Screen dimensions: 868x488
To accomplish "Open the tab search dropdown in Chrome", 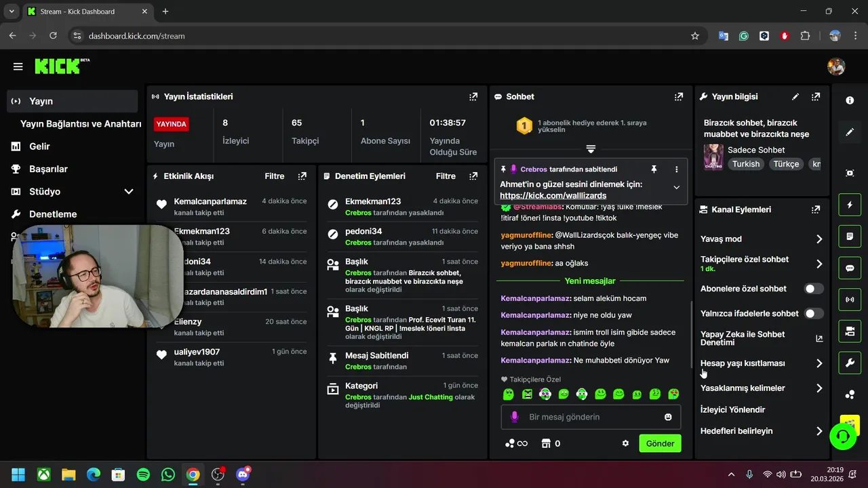I will tap(12, 12).
